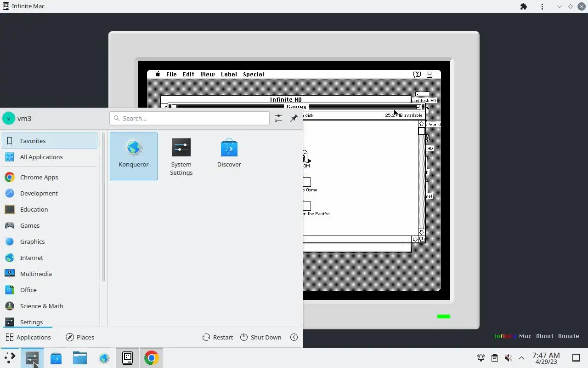Expand hidden system tray icons
588x368 pixels.
point(521,358)
